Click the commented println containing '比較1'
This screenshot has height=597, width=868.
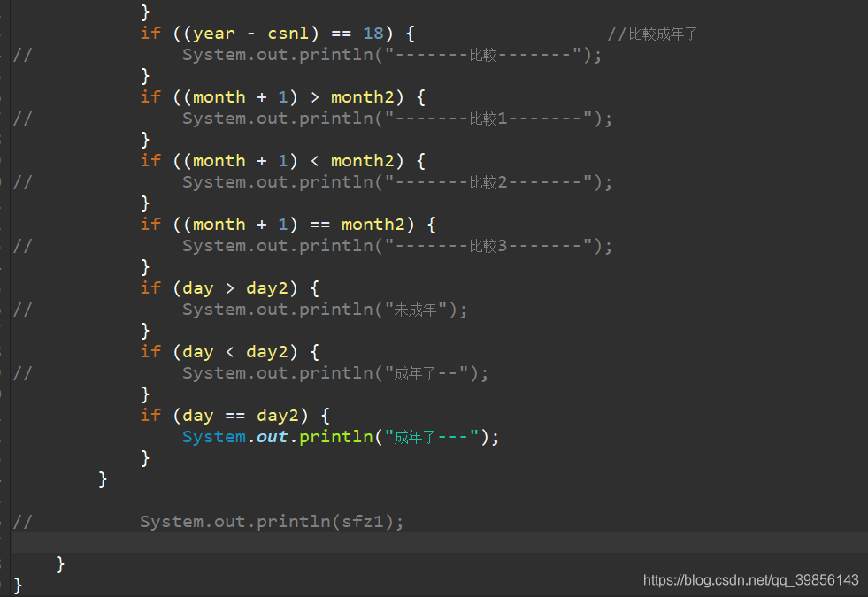tap(397, 119)
